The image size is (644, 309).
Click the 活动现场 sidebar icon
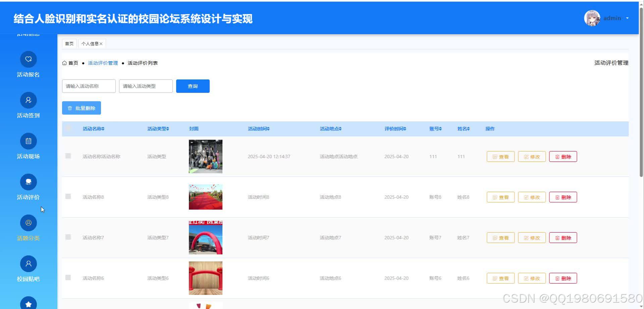point(28,141)
